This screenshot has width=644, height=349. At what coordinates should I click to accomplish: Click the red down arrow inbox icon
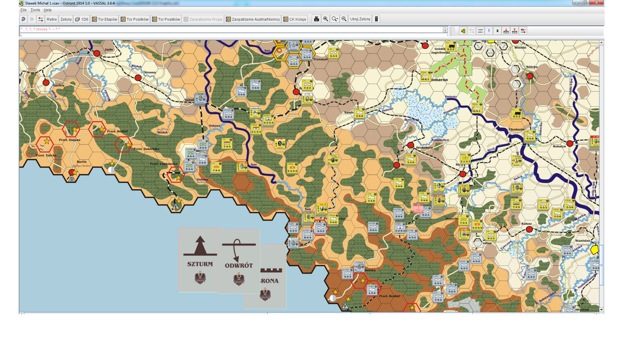[x=506, y=31]
